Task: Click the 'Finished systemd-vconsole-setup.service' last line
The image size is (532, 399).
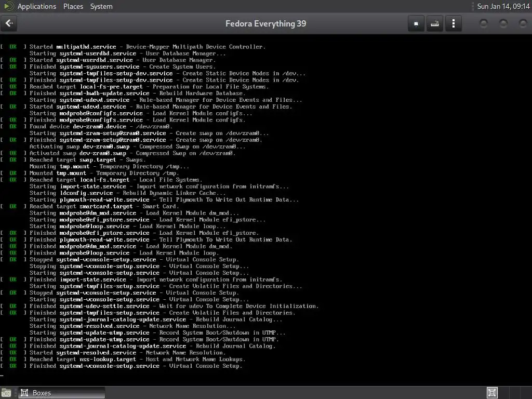Action: [121, 366]
